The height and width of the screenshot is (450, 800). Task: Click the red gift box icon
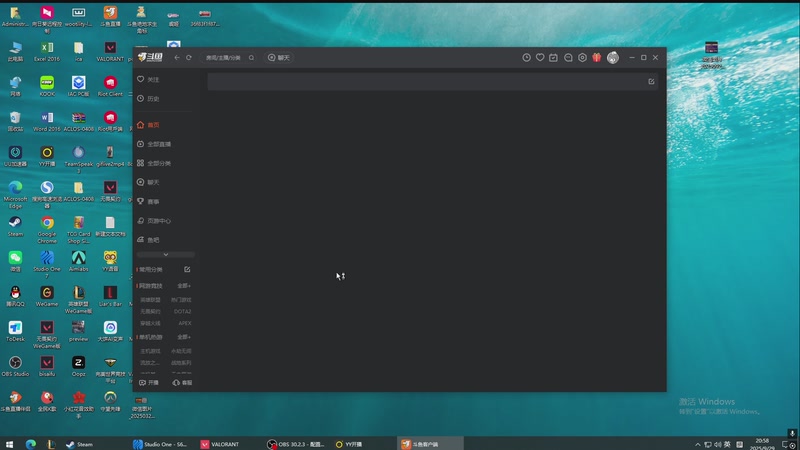(x=596, y=58)
